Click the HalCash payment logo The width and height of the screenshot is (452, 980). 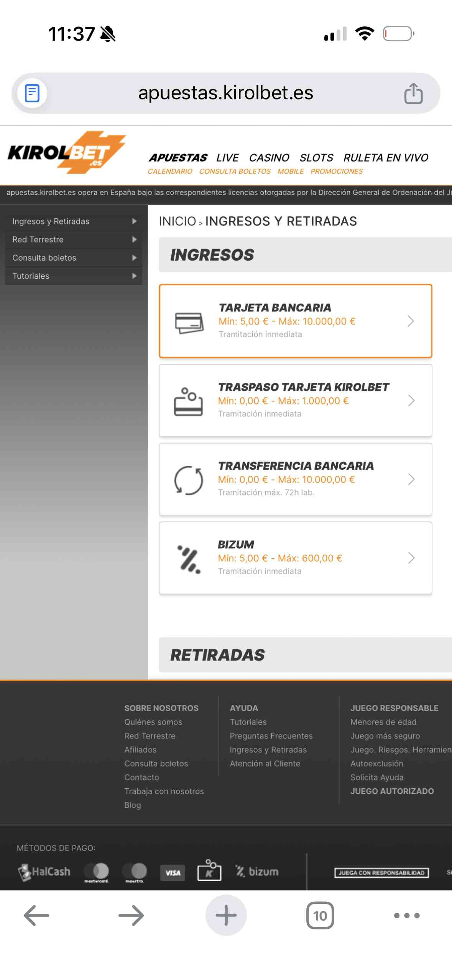(x=44, y=872)
